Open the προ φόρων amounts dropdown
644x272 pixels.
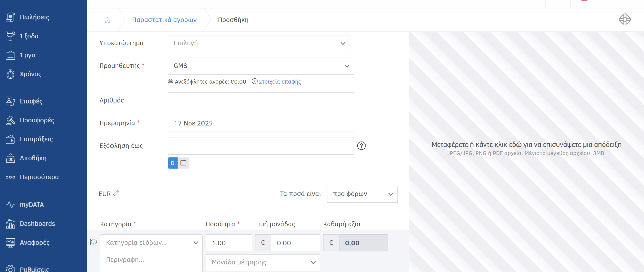coord(362,194)
